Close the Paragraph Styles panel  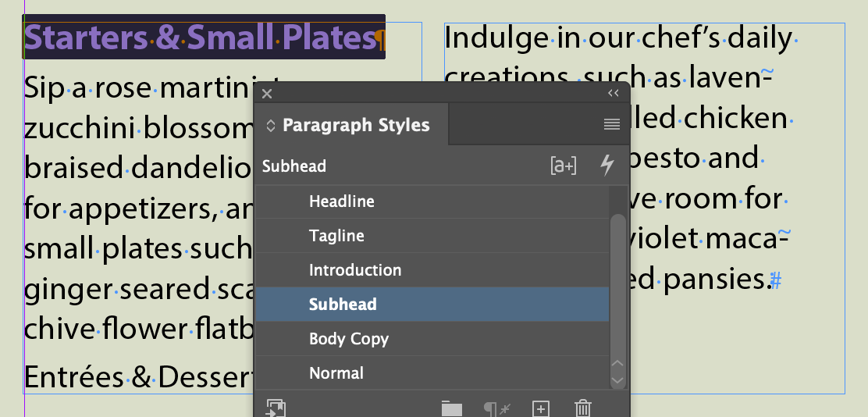tap(267, 94)
